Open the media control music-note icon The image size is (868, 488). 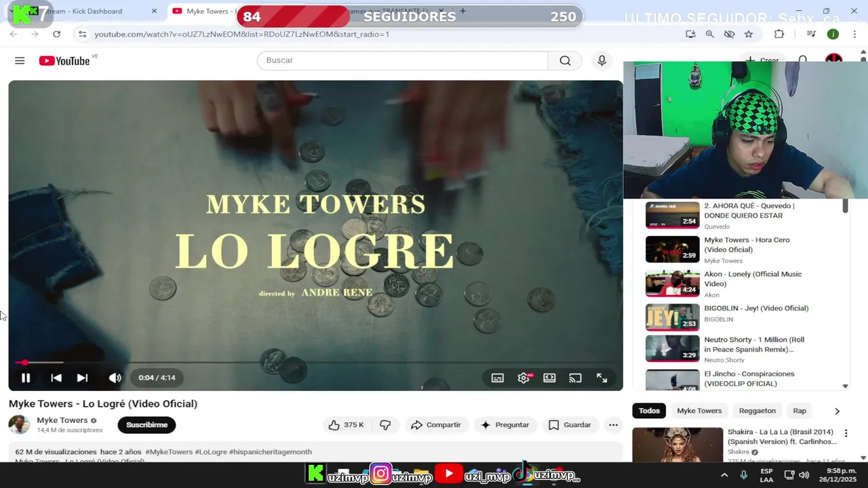811,34
